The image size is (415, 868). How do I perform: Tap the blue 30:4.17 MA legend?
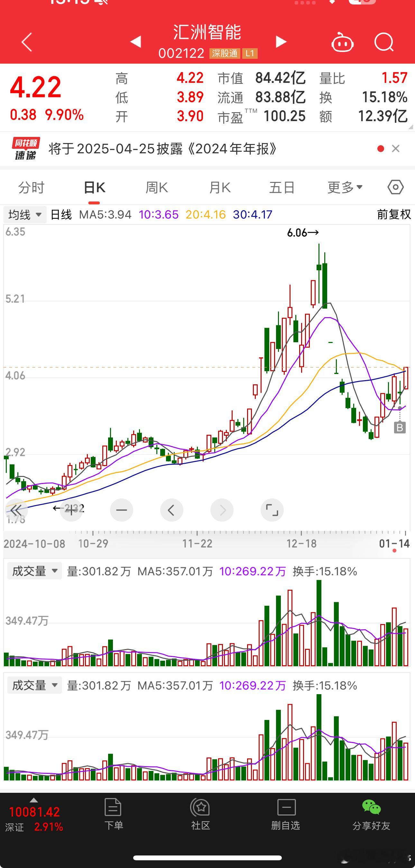[x=252, y=215]
